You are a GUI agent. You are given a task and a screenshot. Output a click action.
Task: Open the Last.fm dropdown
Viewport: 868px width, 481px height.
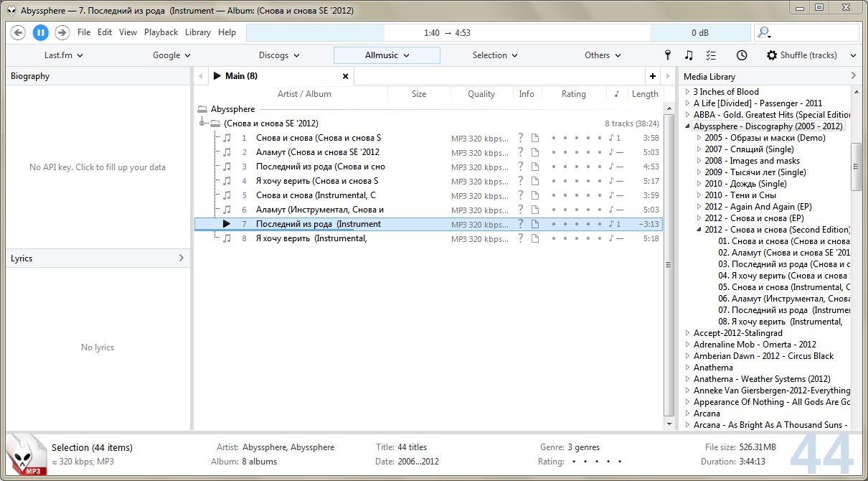[x=64, y=55]
